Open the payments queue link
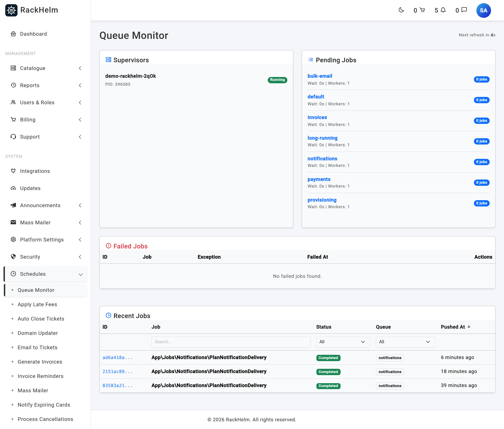The image size is (504, 429). tap(319, 180)
